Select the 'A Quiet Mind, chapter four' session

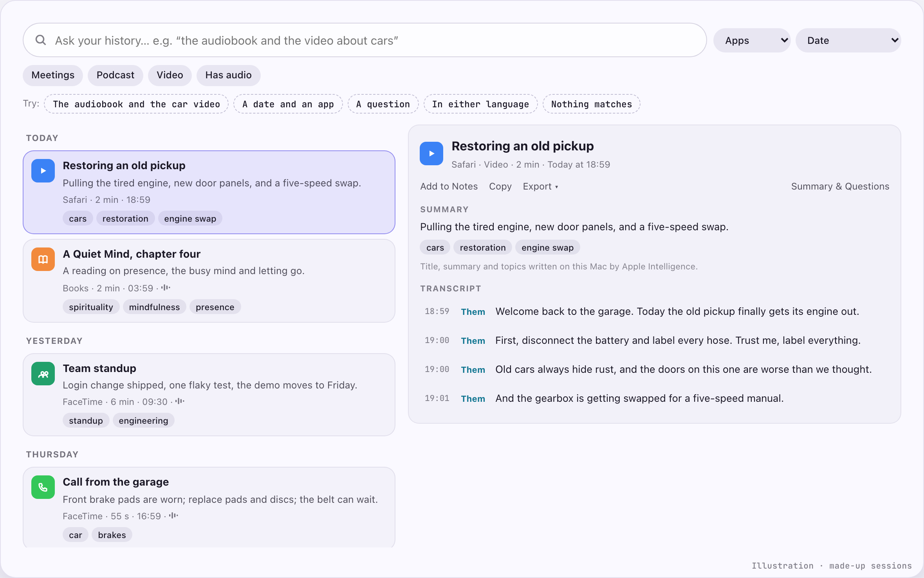point(209,281)
